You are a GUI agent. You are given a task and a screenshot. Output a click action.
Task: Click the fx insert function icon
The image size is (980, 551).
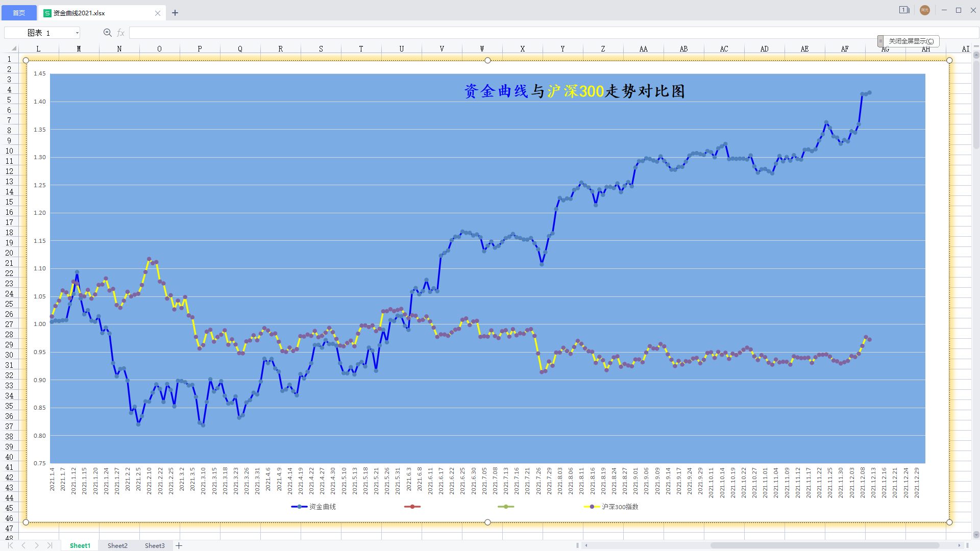point(121,33)
